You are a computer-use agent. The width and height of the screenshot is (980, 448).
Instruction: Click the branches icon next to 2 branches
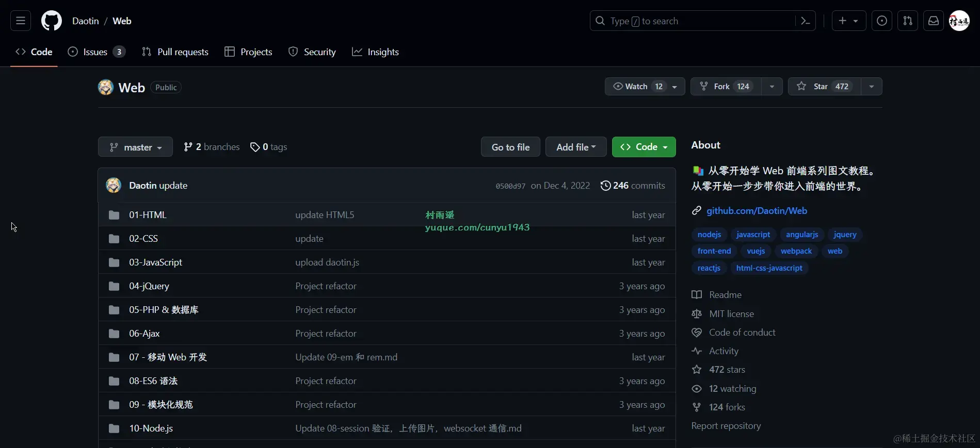pos(188,147)
